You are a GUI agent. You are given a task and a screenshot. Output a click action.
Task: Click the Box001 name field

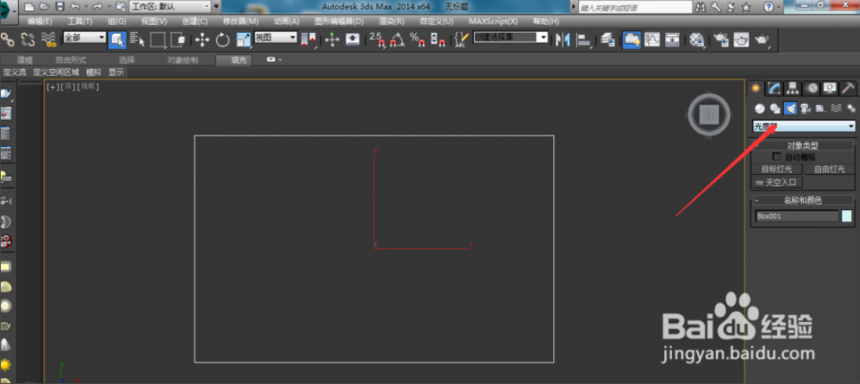point(797,216)
